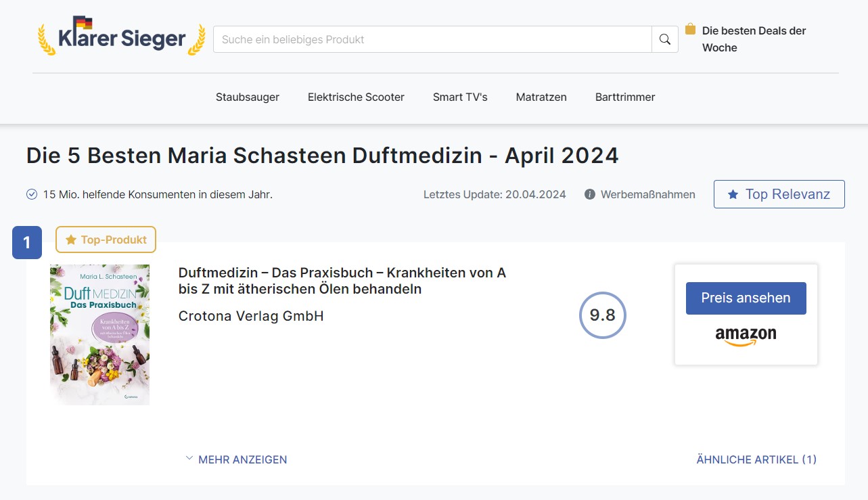Click the 9.8 score circle
The image size is (868, 500).
[x=603, y=315]
